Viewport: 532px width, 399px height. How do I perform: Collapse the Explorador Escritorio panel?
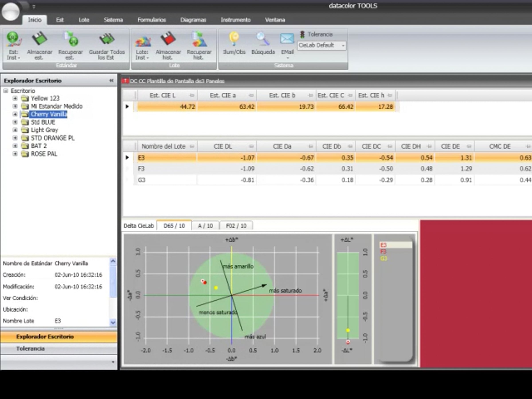pyautogui.click(x=111, y=80)
